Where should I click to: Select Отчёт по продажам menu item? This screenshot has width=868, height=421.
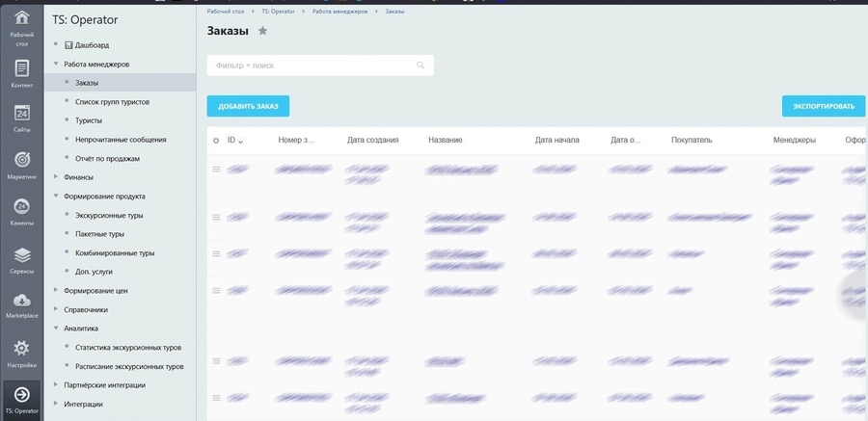[x=107, y=158]
